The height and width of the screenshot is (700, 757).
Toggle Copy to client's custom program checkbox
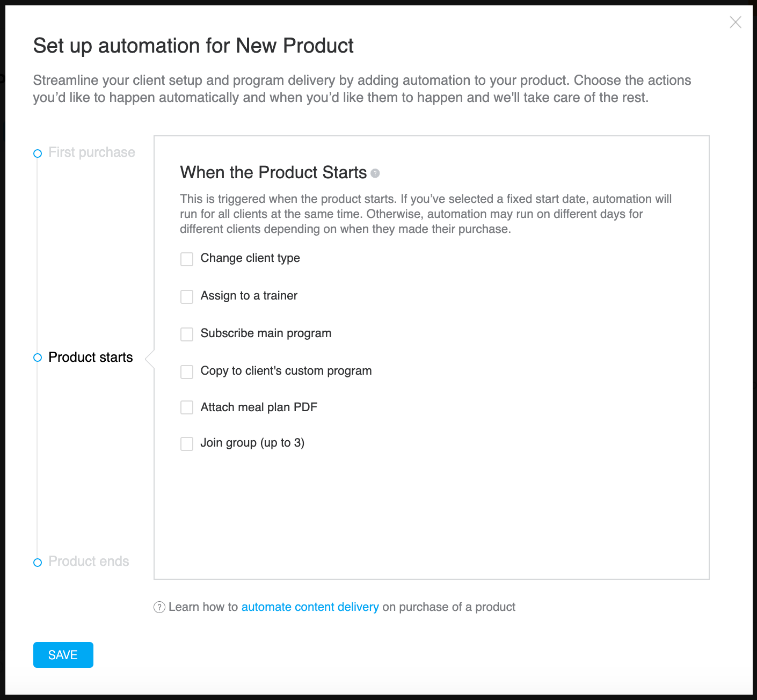pyautogui.click(x=187, y=372)
